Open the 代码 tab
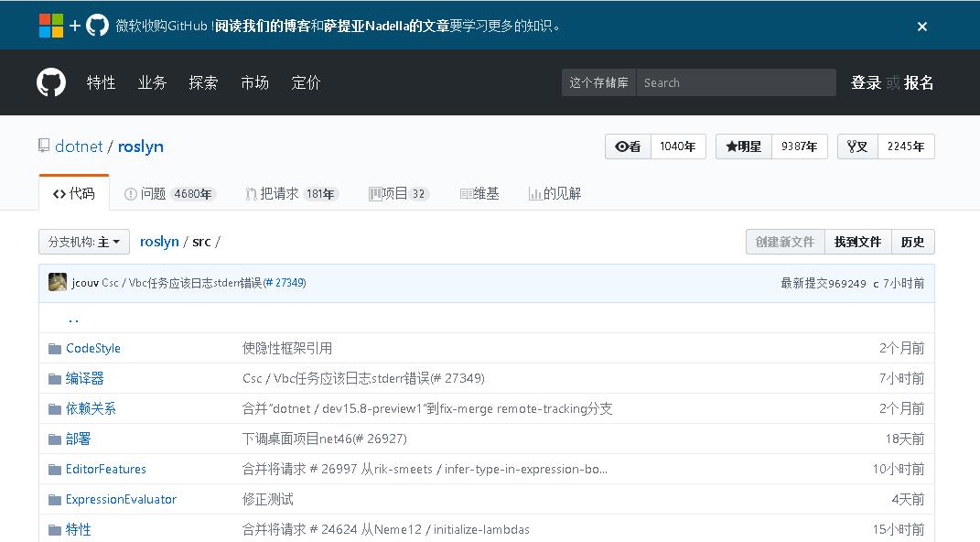The height and width of the screenshot is (542, 980). [74, 193]
